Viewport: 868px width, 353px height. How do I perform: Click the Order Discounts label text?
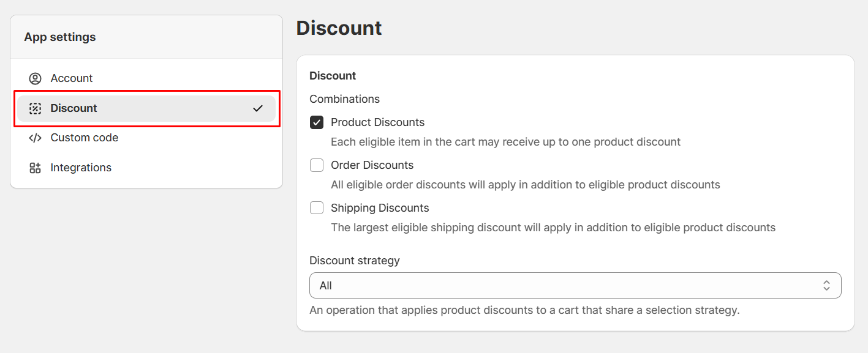372,165
